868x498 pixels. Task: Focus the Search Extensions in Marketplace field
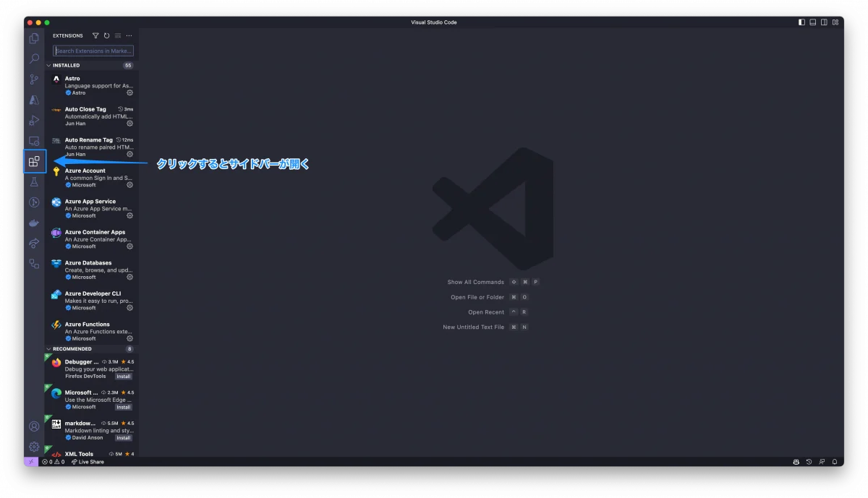pos(93,51)
